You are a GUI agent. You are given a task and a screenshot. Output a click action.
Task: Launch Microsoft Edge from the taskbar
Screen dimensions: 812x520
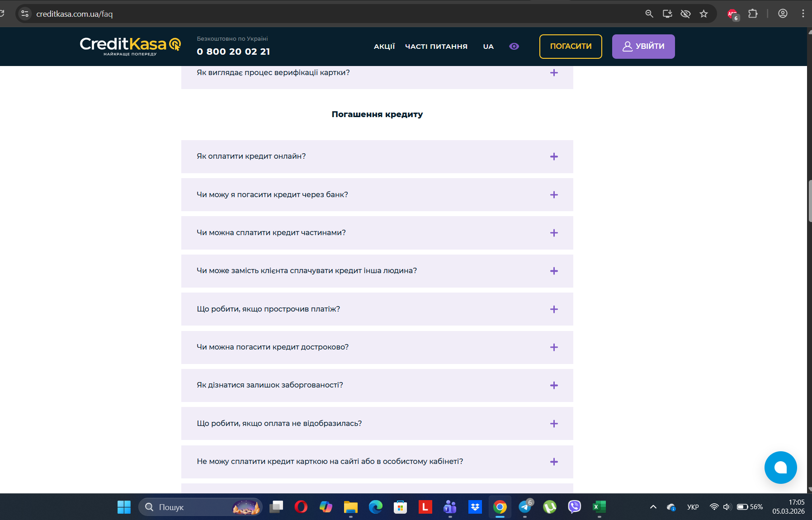coord(375,507)
